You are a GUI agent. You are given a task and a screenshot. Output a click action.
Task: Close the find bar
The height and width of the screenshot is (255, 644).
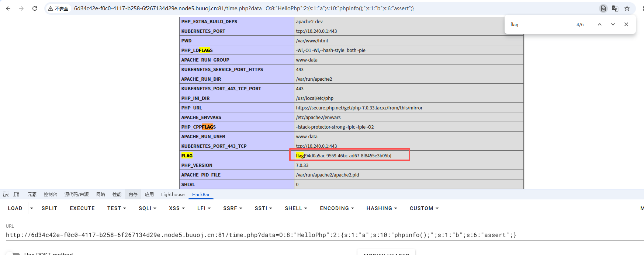tap(626, 24)
